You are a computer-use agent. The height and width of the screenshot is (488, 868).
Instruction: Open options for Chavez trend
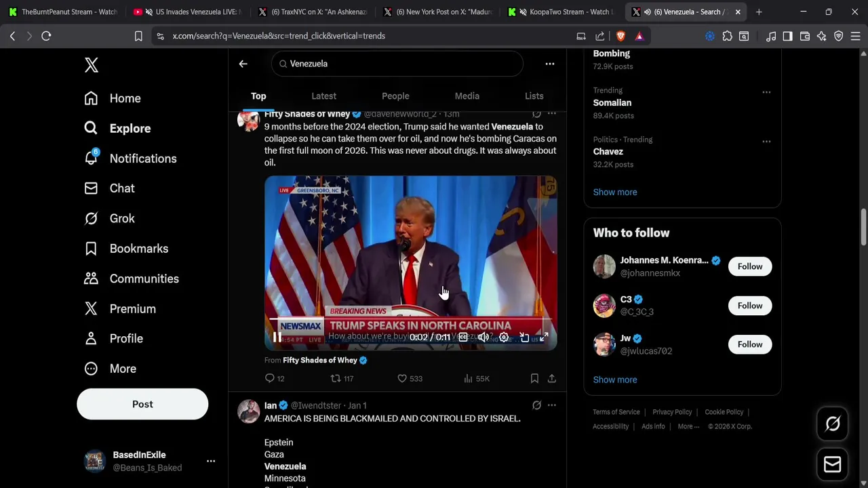tap(766, 142)
